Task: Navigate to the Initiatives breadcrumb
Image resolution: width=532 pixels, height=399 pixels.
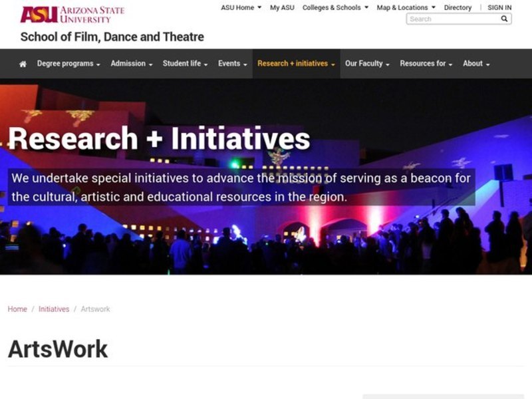Action: (x=54, y=309)
